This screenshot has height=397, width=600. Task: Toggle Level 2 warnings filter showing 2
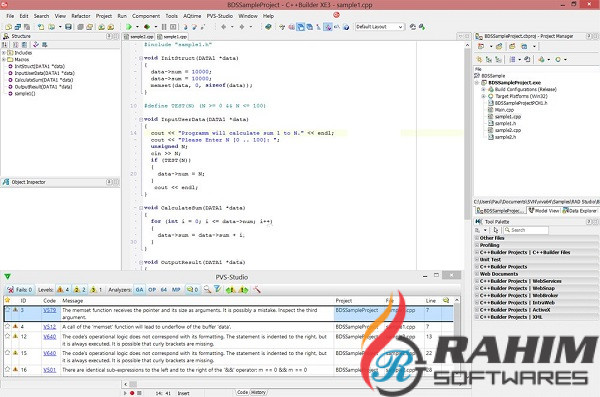[80, 290]
